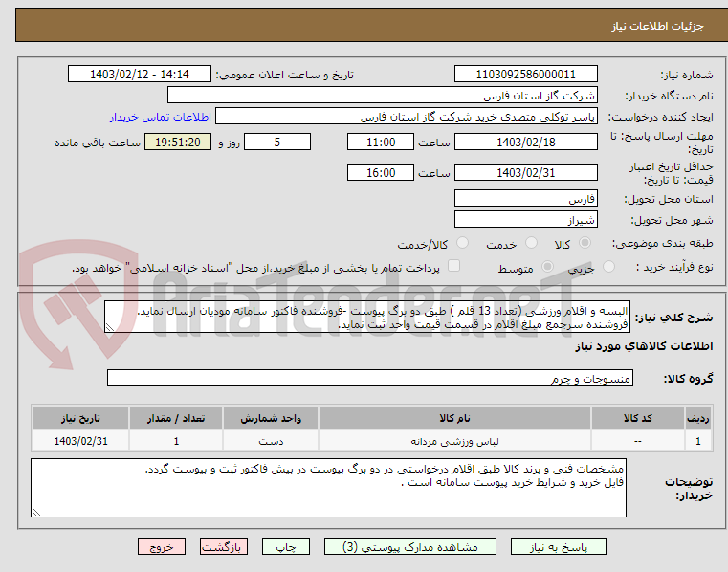The width and height of the screenshot is (728, 572).
Task: Click the deadline time 11:00 field
Action: click(380, 143)
